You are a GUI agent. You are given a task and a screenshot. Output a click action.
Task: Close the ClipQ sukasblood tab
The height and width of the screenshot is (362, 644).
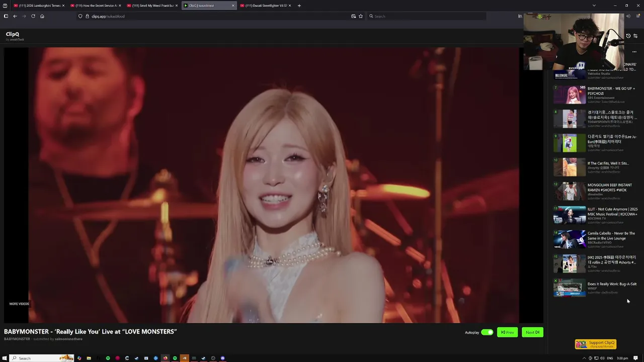[x=233, y=6]
